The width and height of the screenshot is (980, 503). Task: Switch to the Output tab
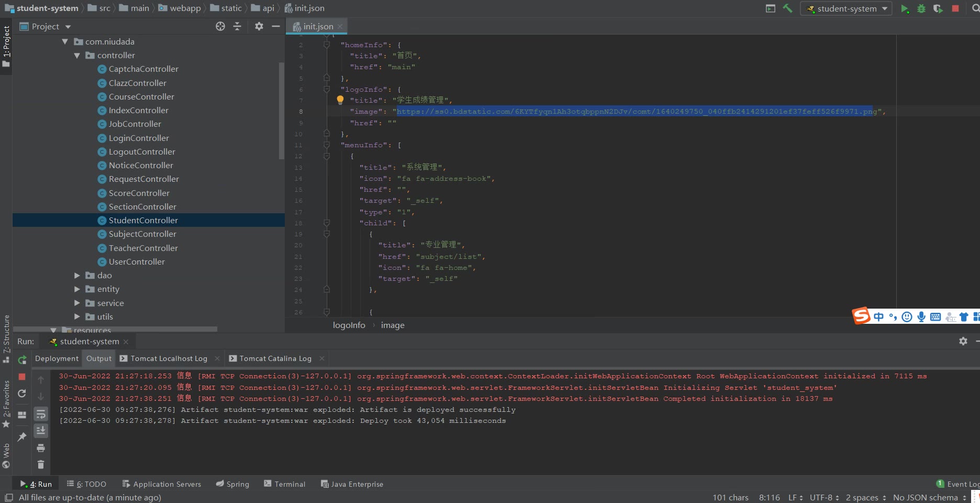pyautogui.click(x=99, y=358)
